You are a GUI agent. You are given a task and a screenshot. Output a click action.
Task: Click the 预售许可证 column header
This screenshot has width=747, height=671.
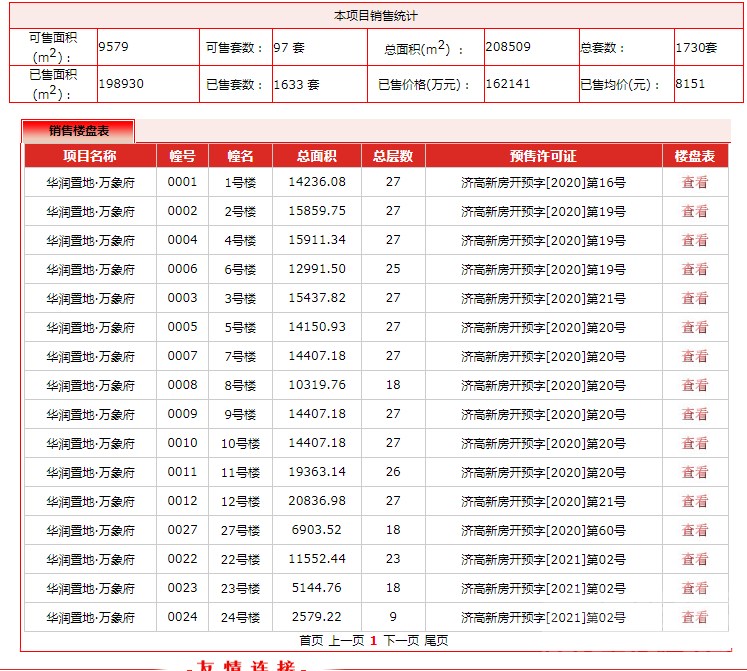coord(543,156)
